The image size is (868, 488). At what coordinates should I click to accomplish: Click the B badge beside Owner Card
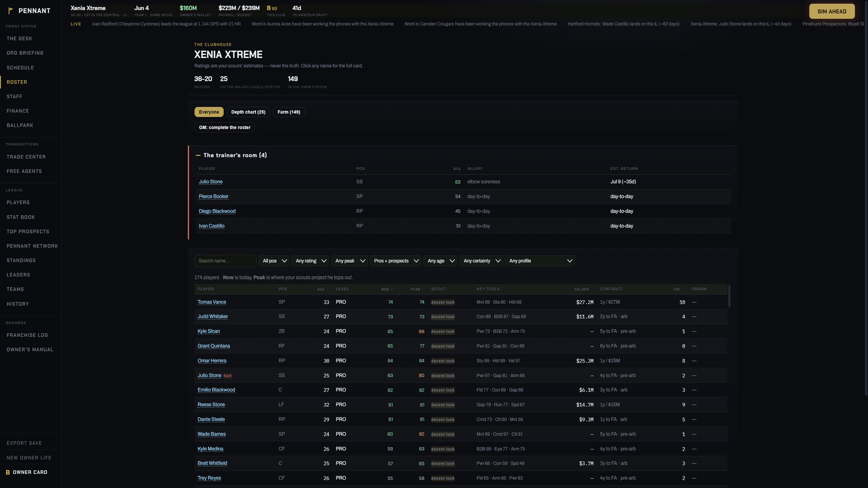click(x=8, y=472)
